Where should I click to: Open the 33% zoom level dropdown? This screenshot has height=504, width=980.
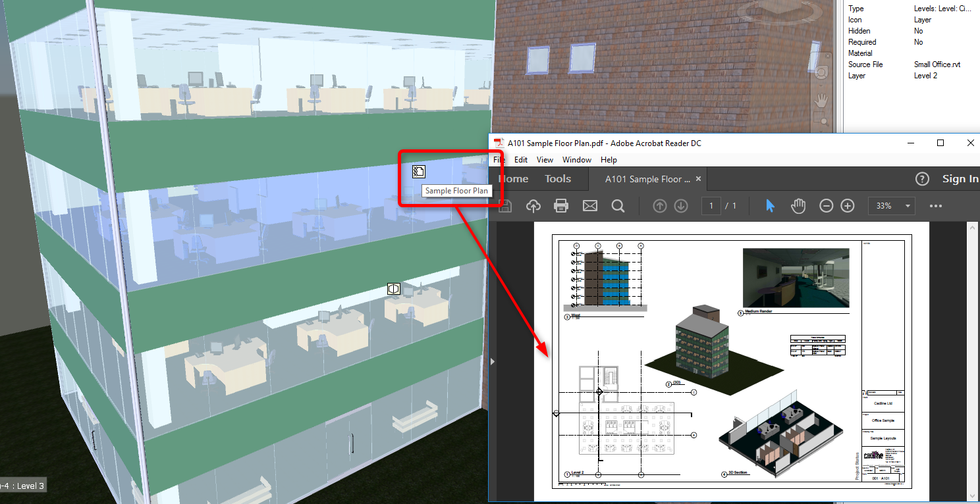click(892, 206)
